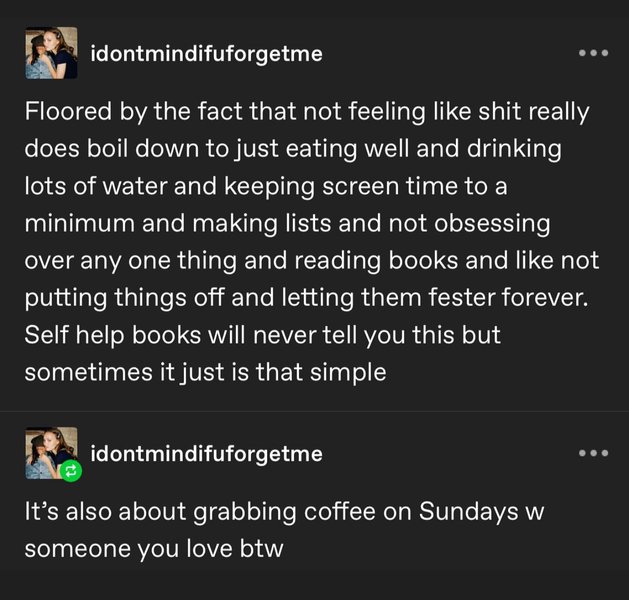Select the first post's body text paragraph
The height and width of the screenshot is (600, 629).
pos(312,242)
